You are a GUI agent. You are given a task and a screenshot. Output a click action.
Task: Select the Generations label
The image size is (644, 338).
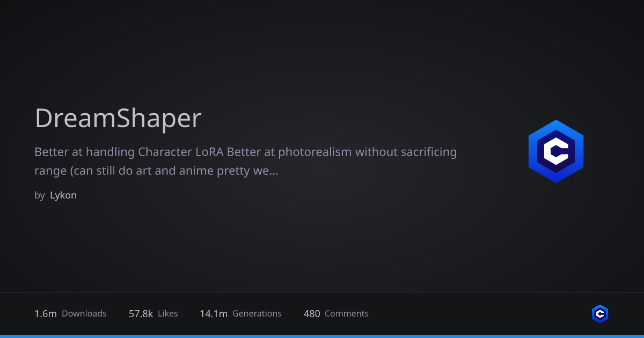[257, 314]
